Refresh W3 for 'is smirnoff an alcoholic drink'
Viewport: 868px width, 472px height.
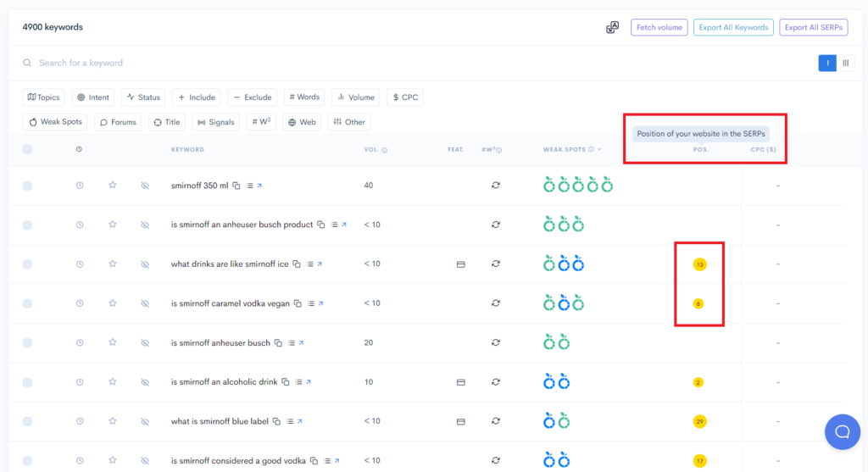pos(495,382)
